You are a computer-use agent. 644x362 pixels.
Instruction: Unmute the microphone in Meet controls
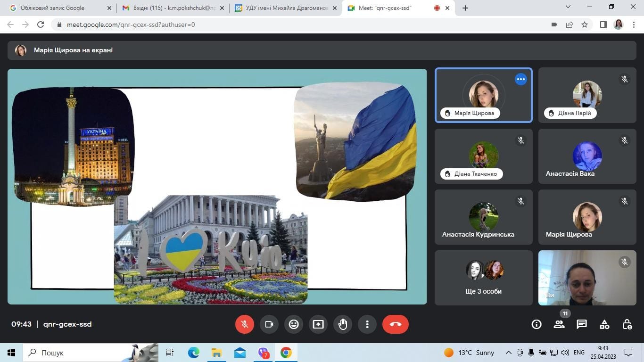pos(245,324)
